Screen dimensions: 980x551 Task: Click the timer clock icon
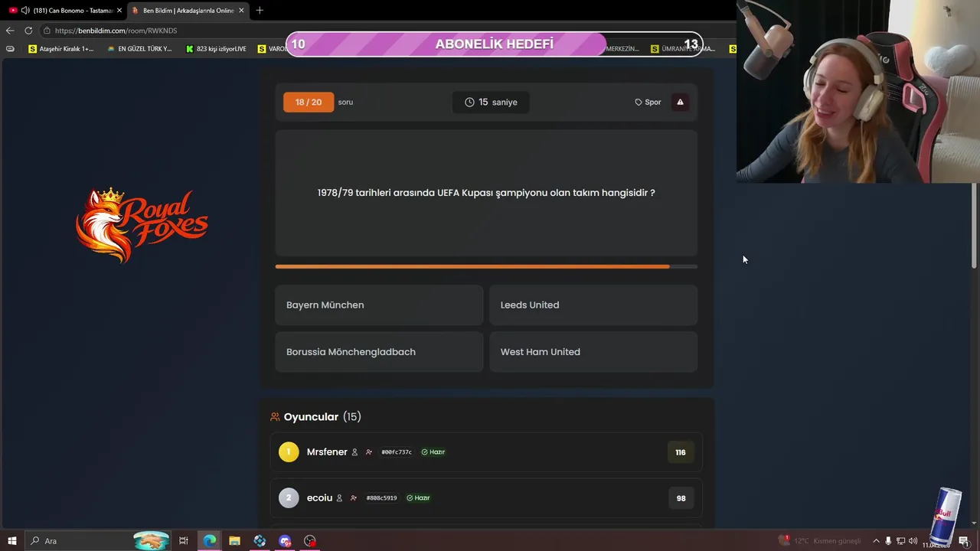pyautogui.click(x=469, y=102)
